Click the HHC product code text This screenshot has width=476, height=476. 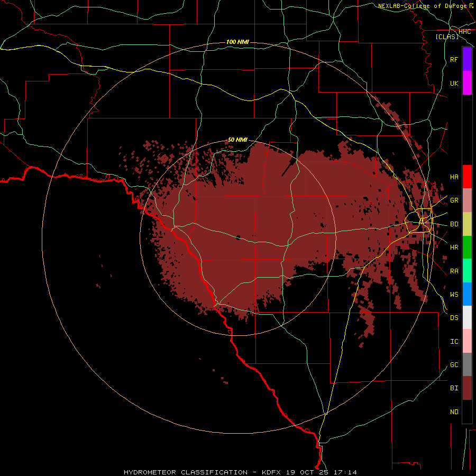click(464, 32)
